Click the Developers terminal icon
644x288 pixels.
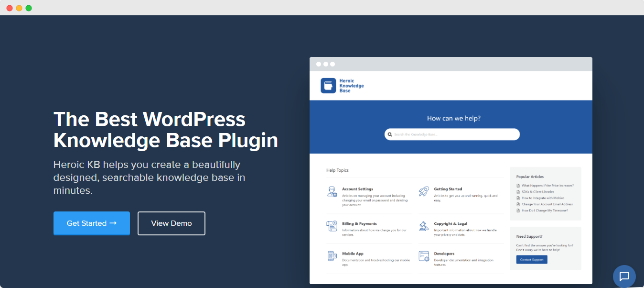coord(424,256)
